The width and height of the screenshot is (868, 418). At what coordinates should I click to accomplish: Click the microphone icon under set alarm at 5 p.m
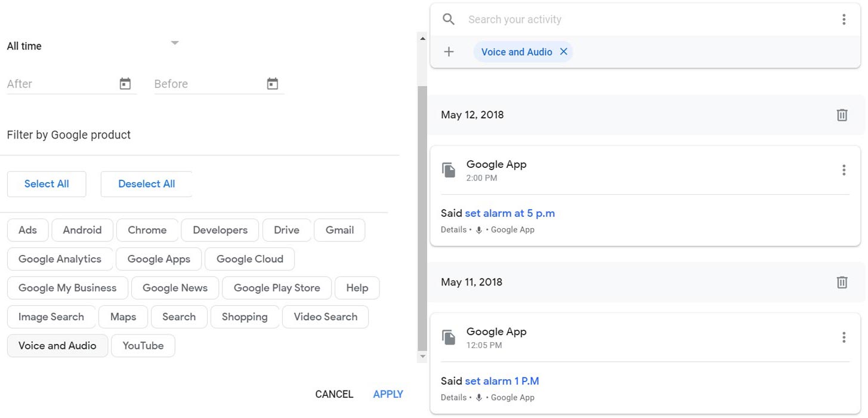(x=478, y=230)
